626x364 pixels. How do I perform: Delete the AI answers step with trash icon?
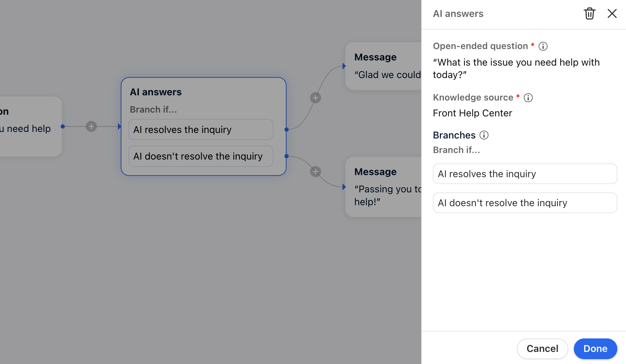click(x=589, y=14)
